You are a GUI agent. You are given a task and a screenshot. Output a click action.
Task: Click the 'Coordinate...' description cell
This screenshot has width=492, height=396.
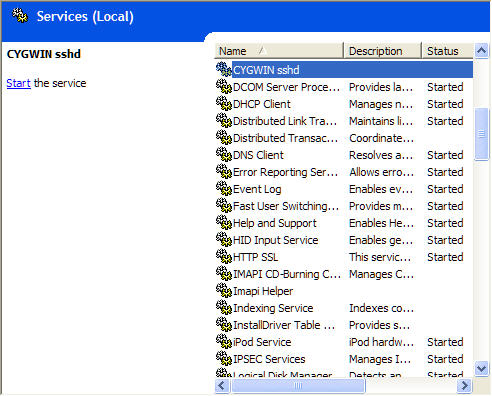pyautogui.click(x=381, y=138)
